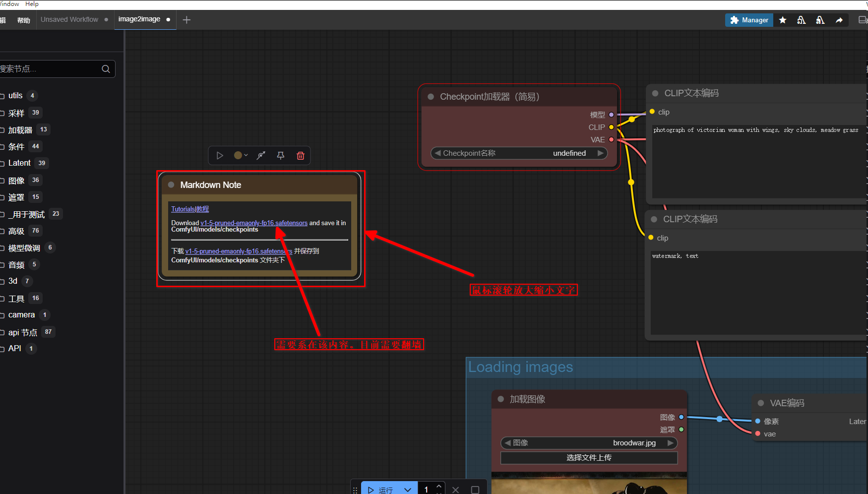Click the search magnifier icon in node library
Image resolution: width=868 pixels, height=494 pixels.
pyautogui.click(x=106, y=69)
